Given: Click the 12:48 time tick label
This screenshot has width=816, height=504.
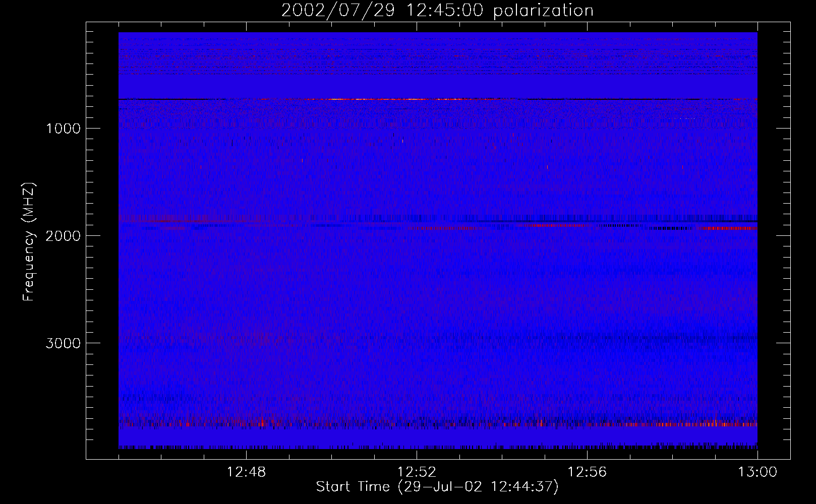Looking at the screenshot, I should tap(246, 472).
